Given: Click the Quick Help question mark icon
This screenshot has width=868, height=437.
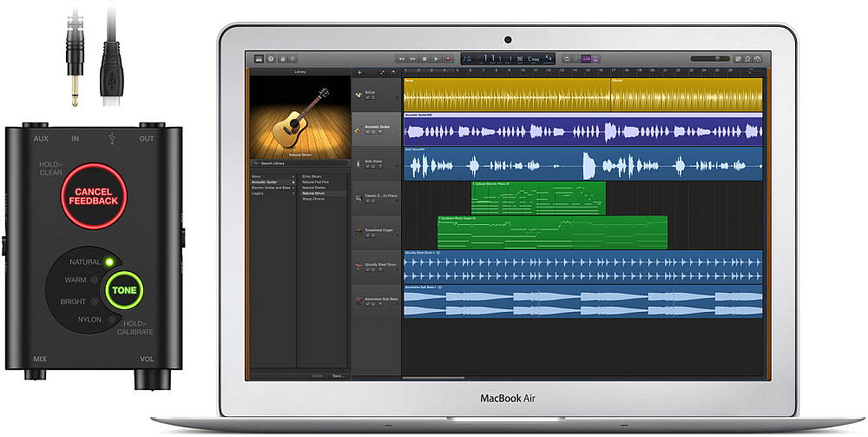Looking at the screenshot, I should (270, 58).
